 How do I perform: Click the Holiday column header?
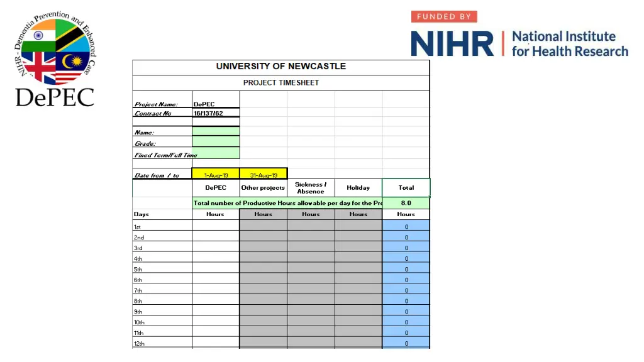pyautogui.click(x=358, y=187)
